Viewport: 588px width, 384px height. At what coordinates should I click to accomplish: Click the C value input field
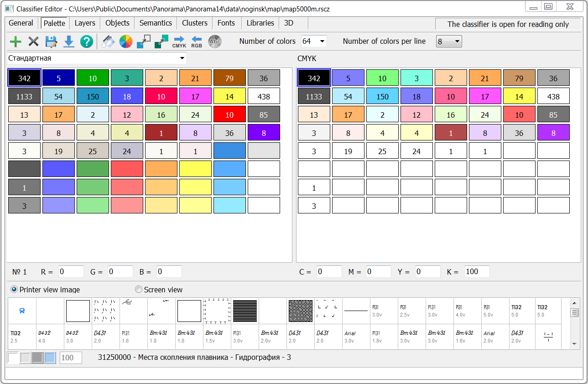click(x=329, y=272)
